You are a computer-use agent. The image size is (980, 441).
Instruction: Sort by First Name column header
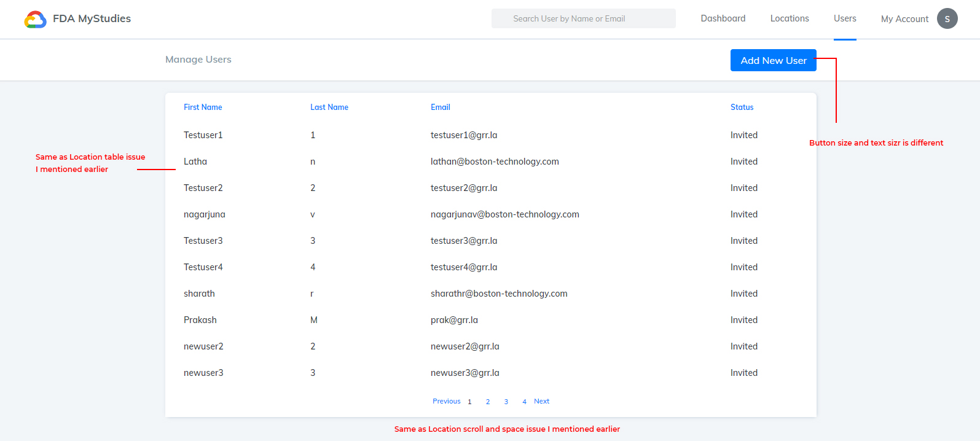coord(203,107)
